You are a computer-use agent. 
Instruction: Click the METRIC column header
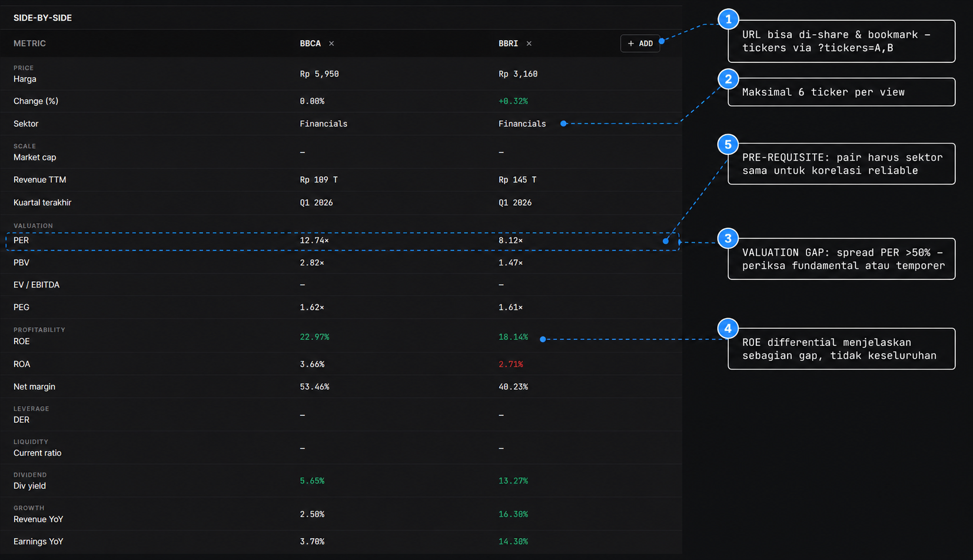29,44
